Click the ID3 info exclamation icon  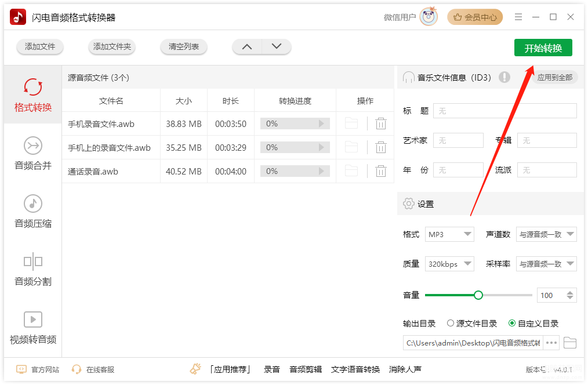[504, 77]
